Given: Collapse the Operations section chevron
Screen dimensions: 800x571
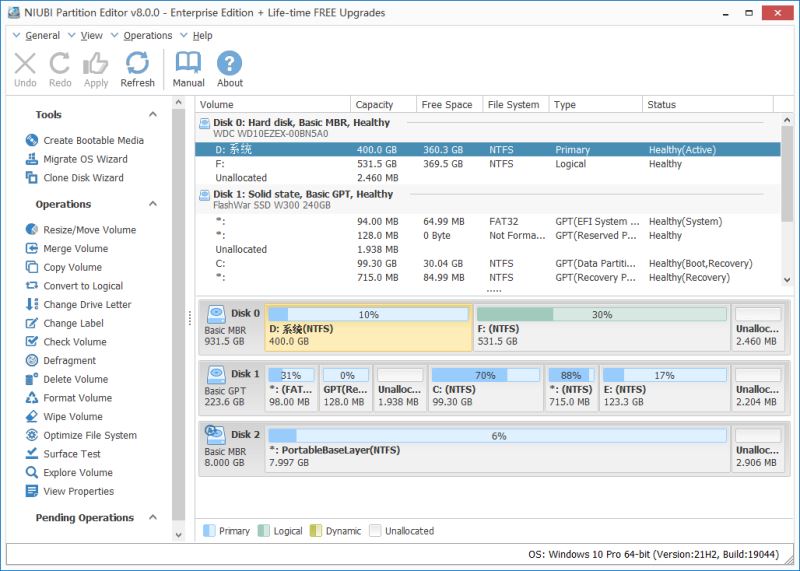Looking at the screenshot, I should tap(153, 204).
